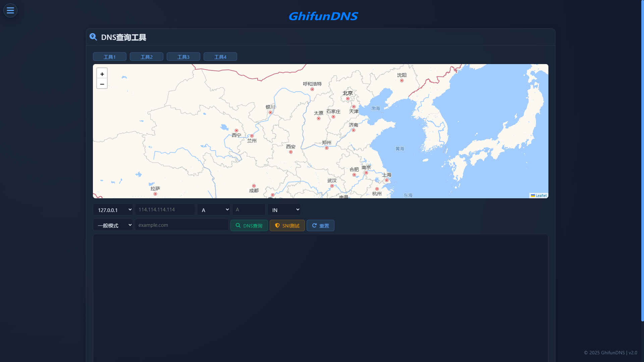This screenshot has width=644, height=362.
Task: Click the Xi'an city marker
Action: point(291,152)
